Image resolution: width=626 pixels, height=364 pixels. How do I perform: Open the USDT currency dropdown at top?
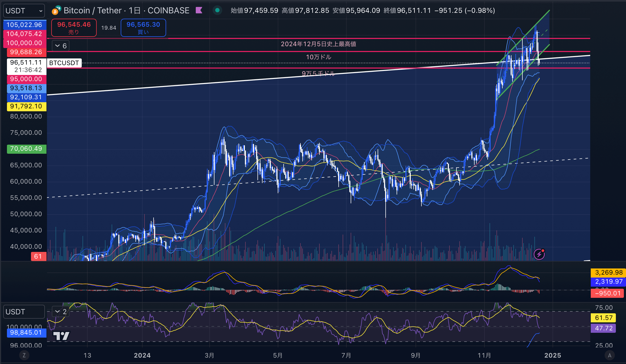[x=24, y=11]
